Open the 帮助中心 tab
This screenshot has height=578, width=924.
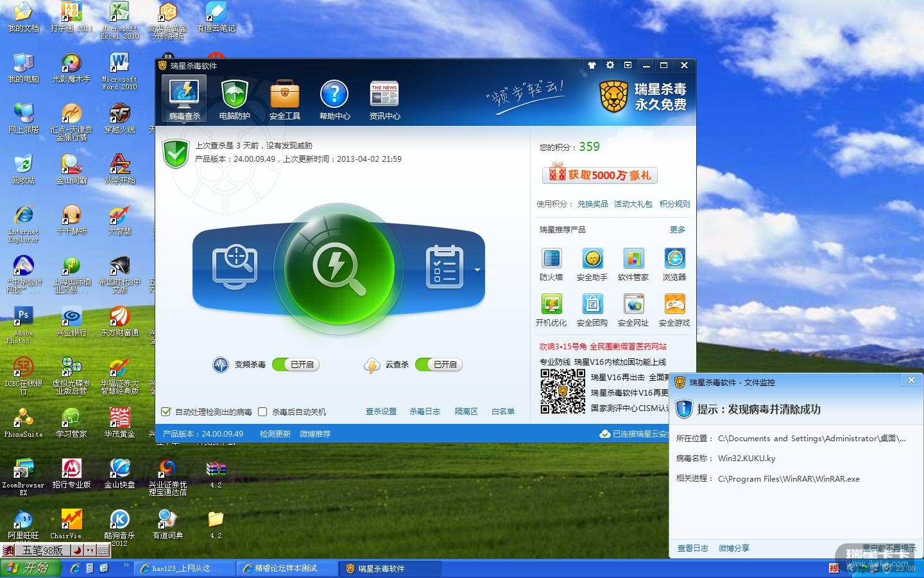coord(334,99)
